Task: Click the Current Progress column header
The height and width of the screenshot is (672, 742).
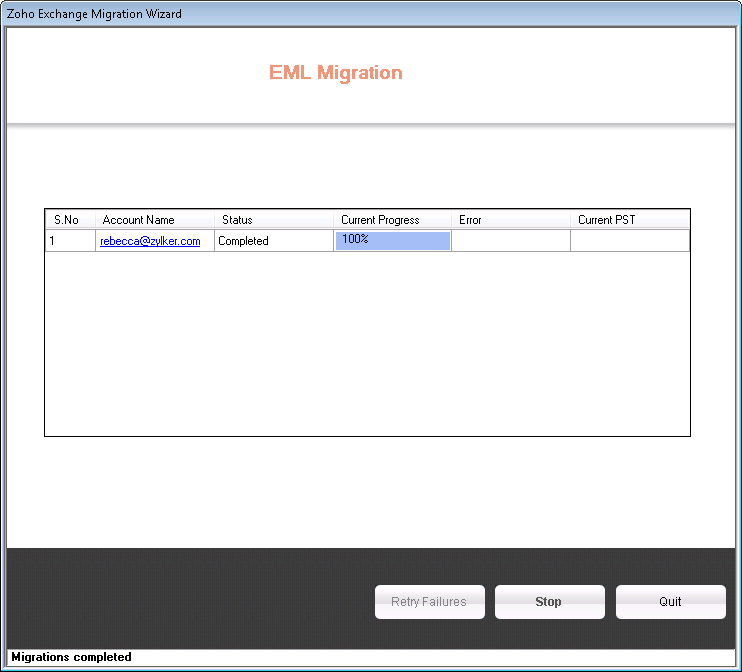Action: coord(392,220)
